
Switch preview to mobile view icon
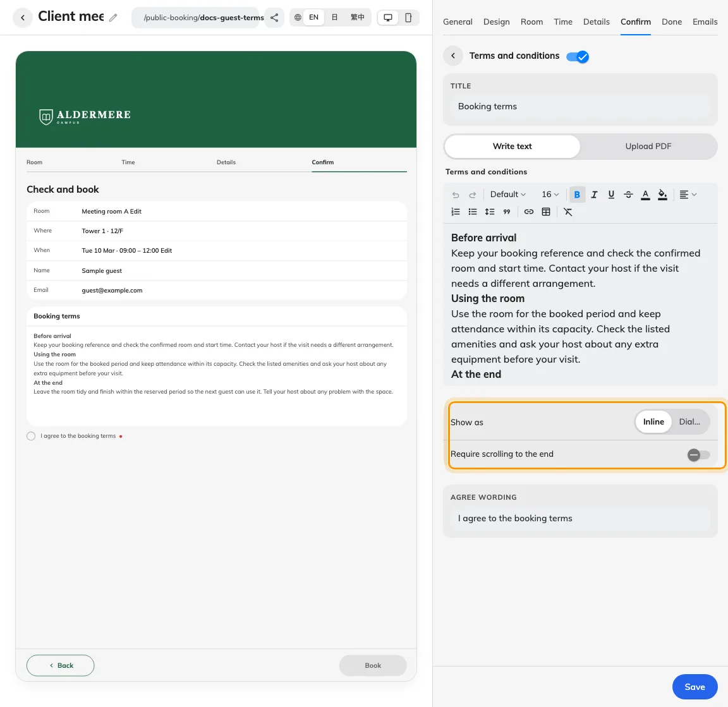408,18
